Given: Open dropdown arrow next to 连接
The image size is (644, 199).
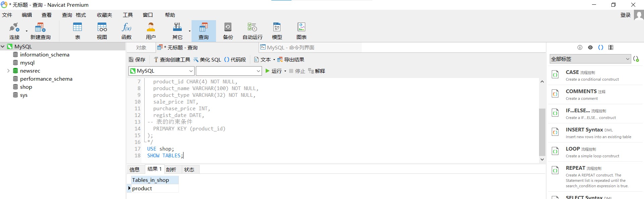Looking at the screenshot, I should (x=26, y=31).
